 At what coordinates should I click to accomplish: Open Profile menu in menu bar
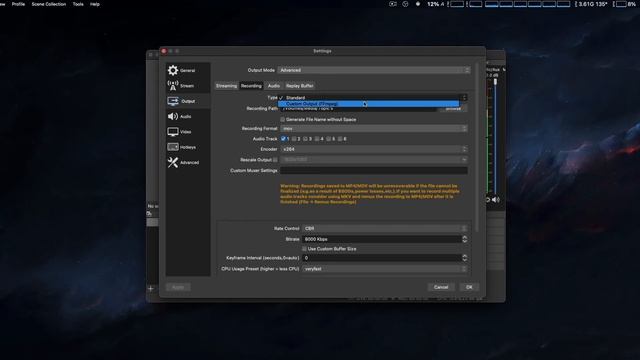click(18, 4)
